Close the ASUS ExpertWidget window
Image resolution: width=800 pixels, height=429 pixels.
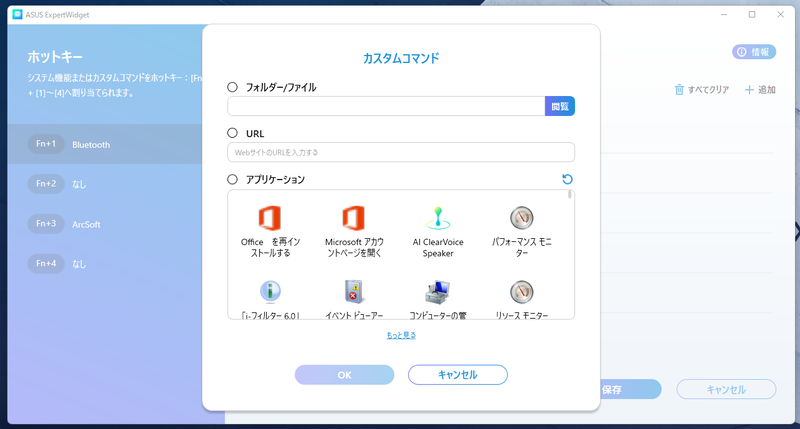pos(781,14)
